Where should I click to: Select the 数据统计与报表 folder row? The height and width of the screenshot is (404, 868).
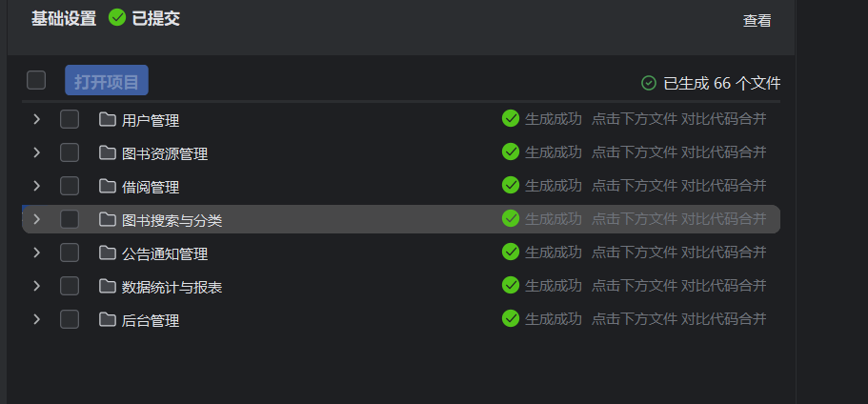172,287
